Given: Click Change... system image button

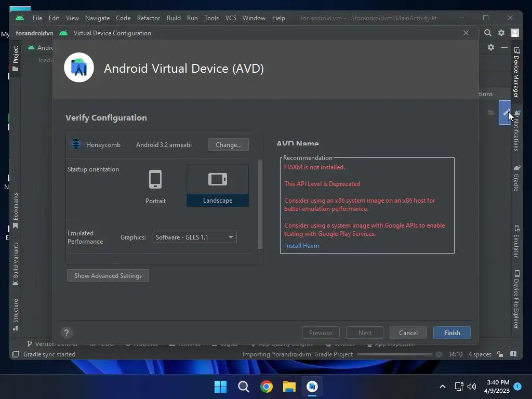Looking at the screenshot, I should pos(229,144).
